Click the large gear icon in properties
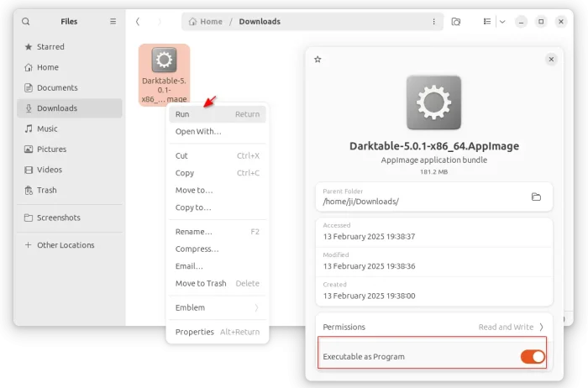Image resolution: width=588 pixels, height=388 pixels. (x=434, y=102)
